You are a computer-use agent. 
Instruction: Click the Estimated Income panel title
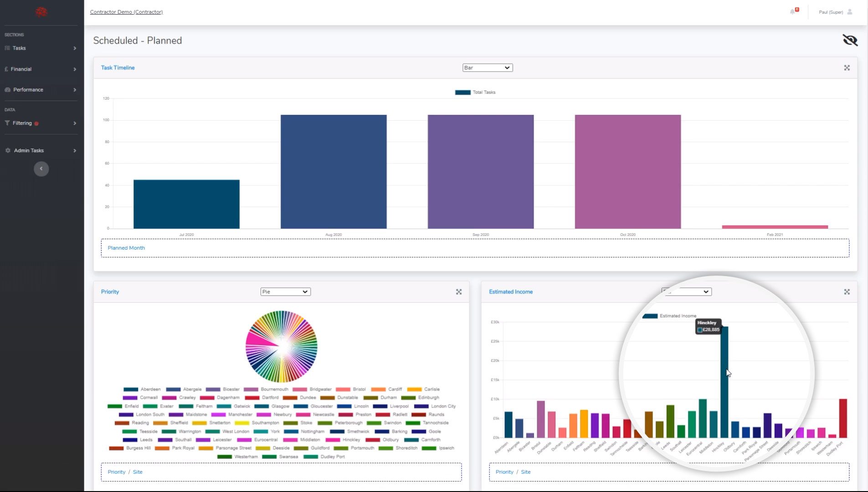(511, 292)
